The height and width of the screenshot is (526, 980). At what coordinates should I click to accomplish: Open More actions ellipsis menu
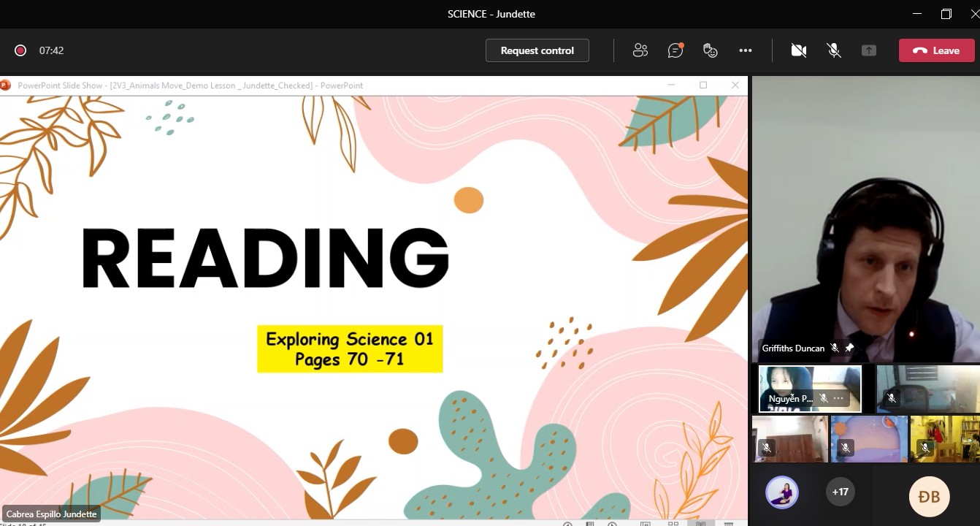[745, 50]
